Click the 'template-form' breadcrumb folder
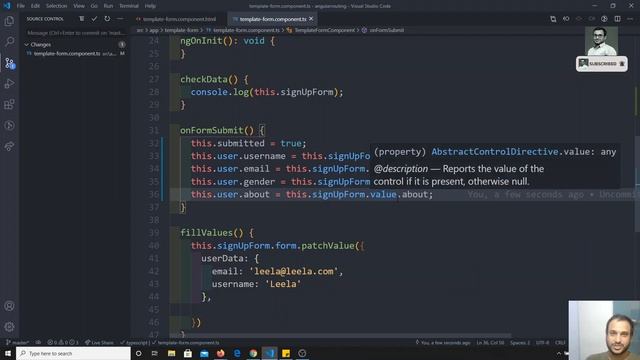The width and height of the screenshot is (640, 360). tap(181, 30)
